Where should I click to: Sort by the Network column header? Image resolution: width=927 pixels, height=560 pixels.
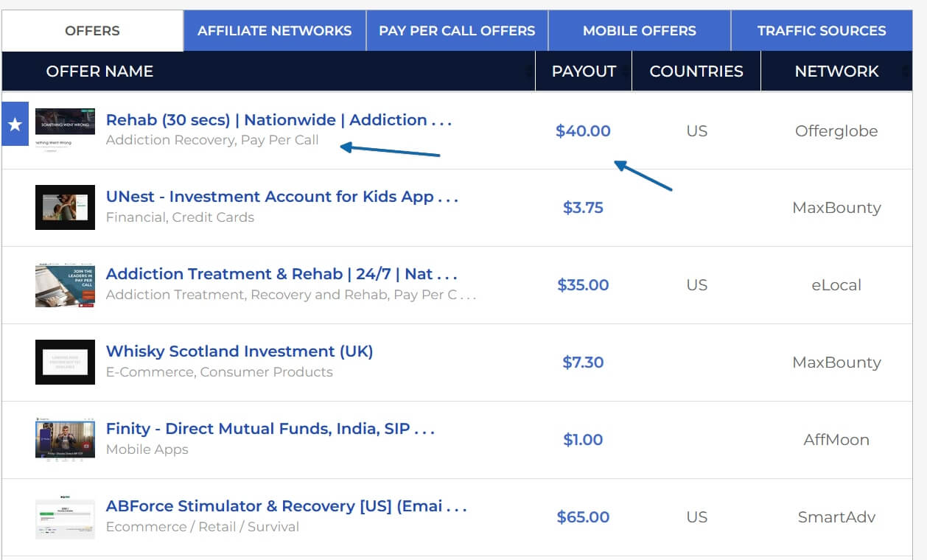836,71
